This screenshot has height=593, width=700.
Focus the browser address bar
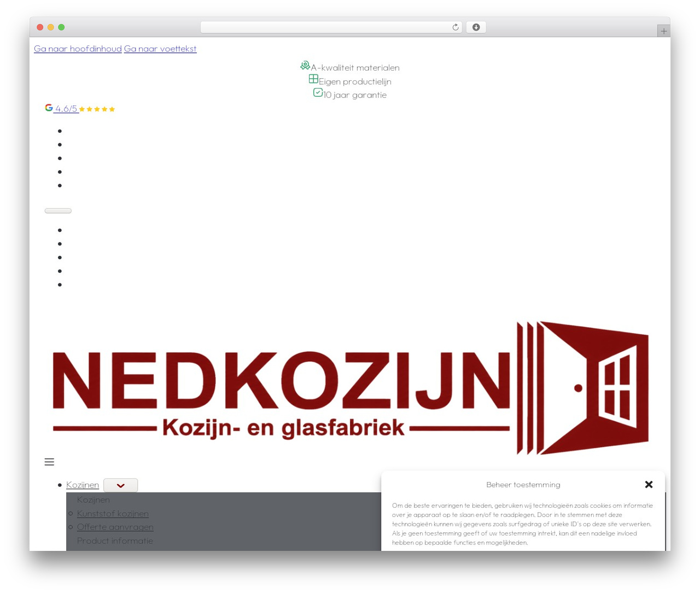(331, 27)
